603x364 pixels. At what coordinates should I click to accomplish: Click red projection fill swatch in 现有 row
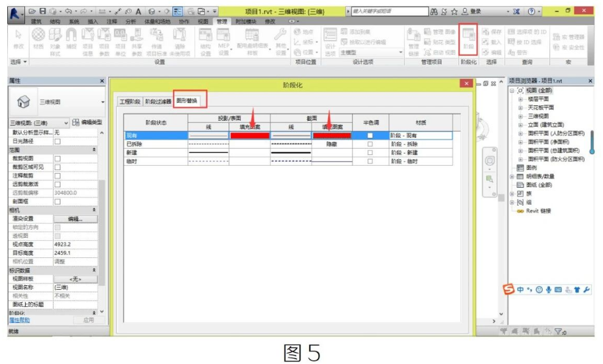point(249,135)
